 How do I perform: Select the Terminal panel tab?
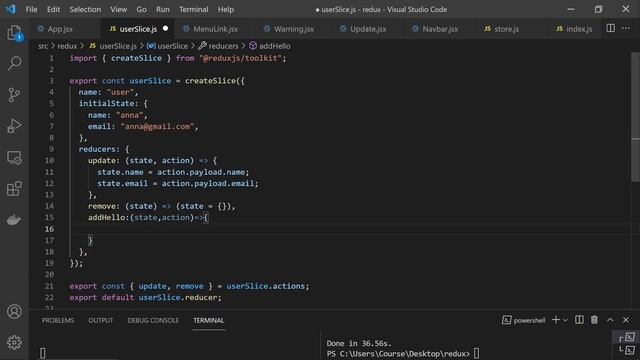[209, 320]
